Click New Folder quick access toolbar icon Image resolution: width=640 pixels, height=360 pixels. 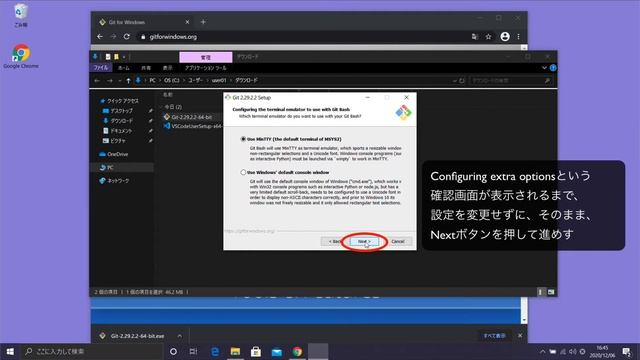116,57
